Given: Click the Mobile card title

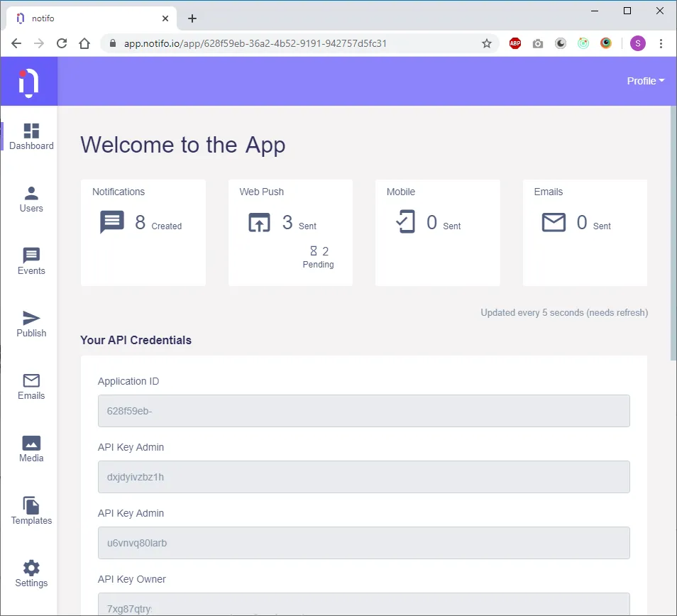Looking at the screenshot, I should point(401,192).
